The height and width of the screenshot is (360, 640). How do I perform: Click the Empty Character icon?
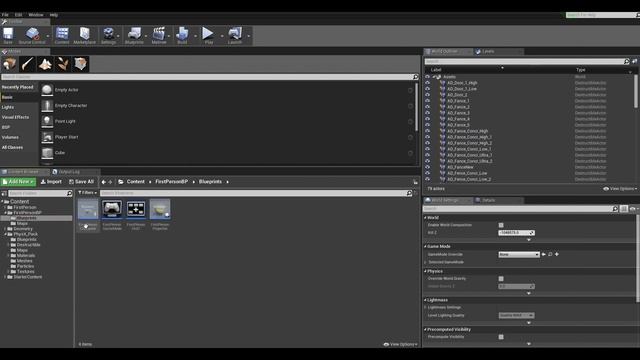click(47, 106)
